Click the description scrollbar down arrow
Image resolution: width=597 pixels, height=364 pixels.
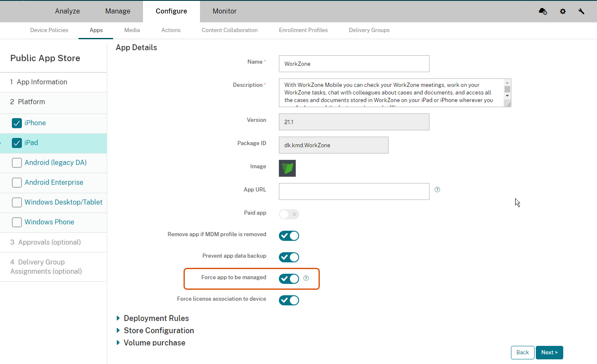tap(508, 96)
